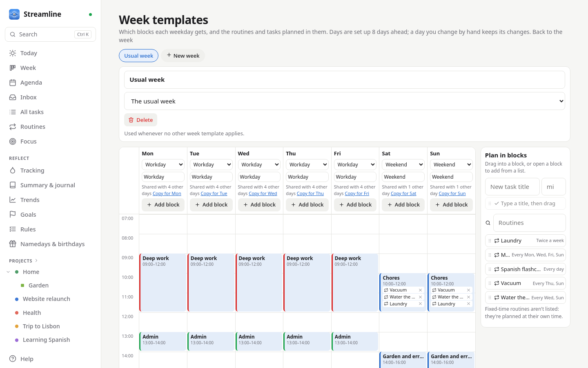
Task: Click the Streamline logo icon
Action: pyautogui.click(x=14, y=14)
